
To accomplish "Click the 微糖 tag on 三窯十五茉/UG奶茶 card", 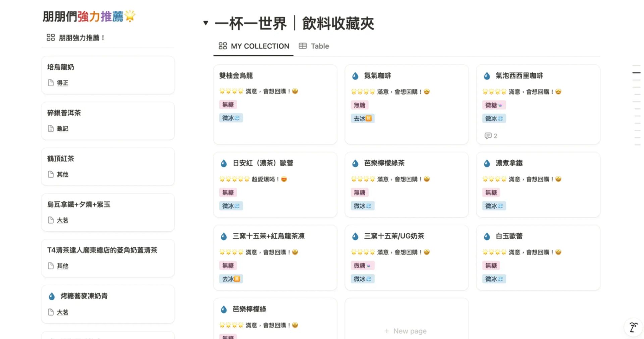I will (x=362, y=266).
